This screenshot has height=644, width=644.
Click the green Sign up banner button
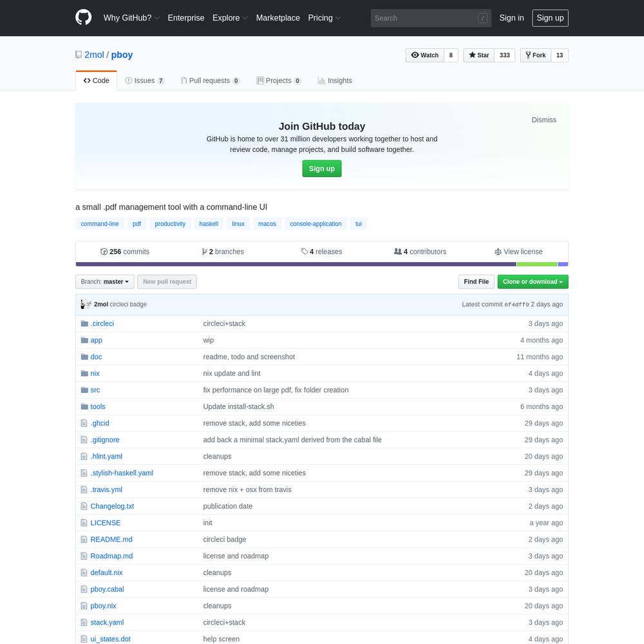pyautogui.click(x=322, y=169)
